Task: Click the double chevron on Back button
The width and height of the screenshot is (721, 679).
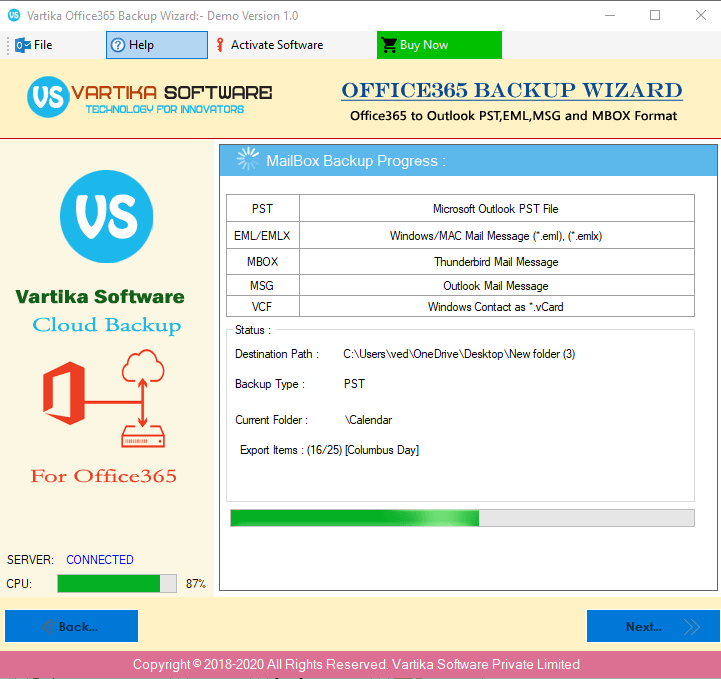Action: coord(49,627)
